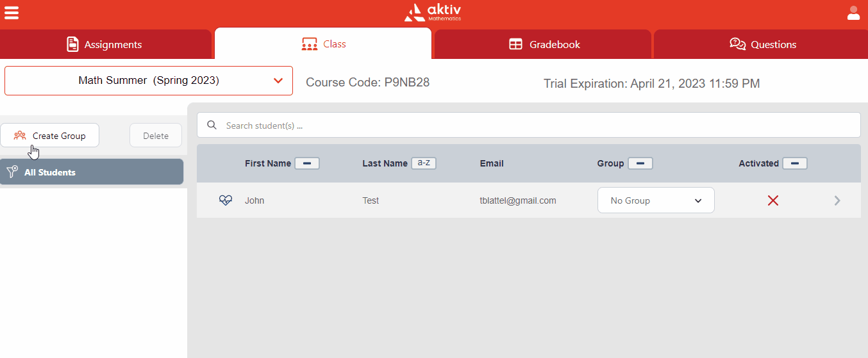
Task: Open the user profile icon
Action: [853, 13]
